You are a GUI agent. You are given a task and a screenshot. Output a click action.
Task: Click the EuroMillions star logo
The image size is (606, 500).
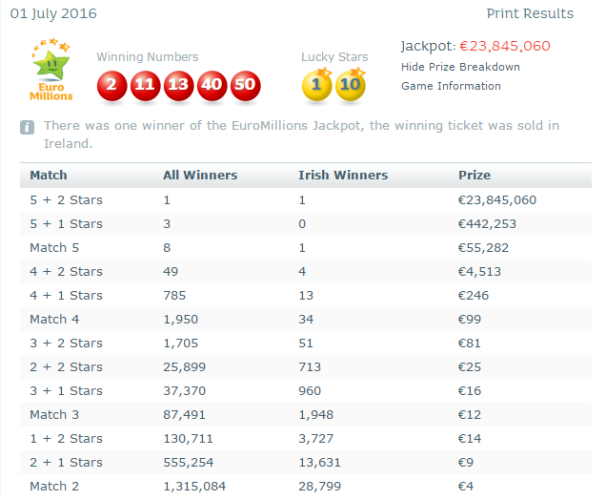[x=51, y=70]
